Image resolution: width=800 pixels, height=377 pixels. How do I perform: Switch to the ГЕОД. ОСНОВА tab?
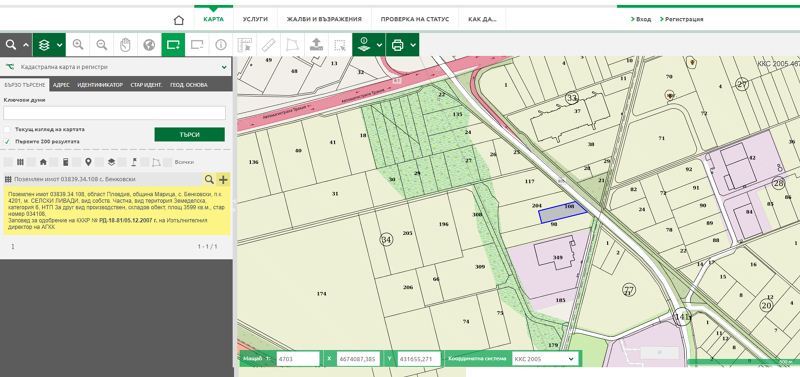pos(189,85)
